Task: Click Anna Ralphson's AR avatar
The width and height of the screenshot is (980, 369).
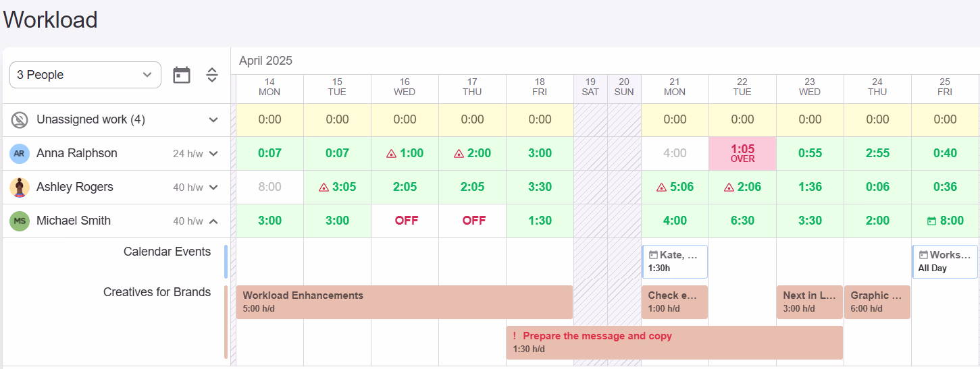Action: [x=20, y=154]
